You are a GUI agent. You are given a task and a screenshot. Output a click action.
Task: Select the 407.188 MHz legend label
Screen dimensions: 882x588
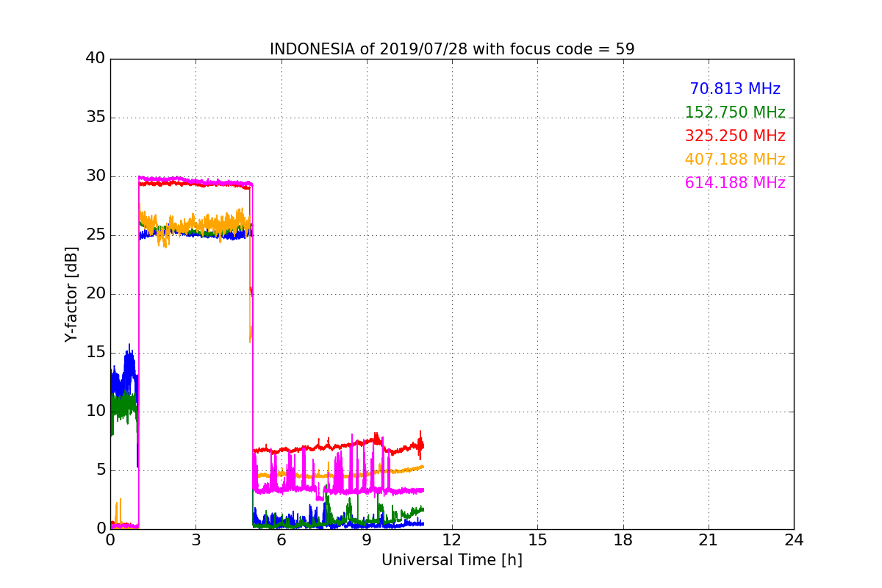point(735,159)
